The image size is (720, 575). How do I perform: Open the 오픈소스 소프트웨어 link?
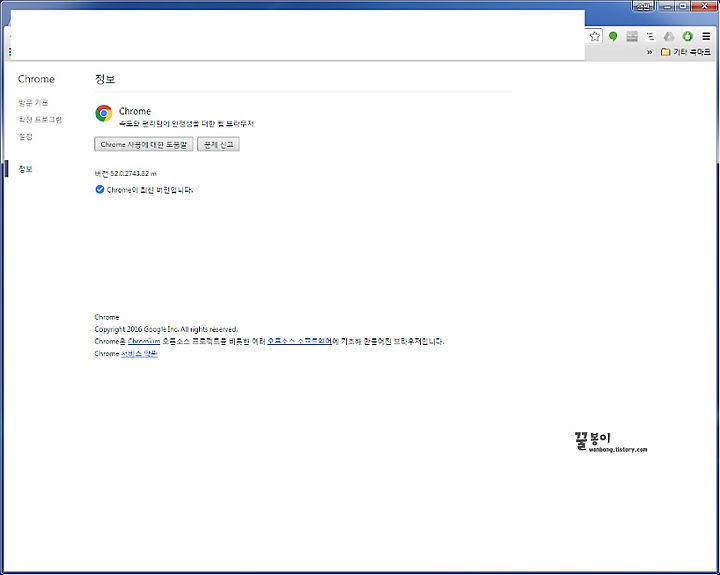(299, 341)
